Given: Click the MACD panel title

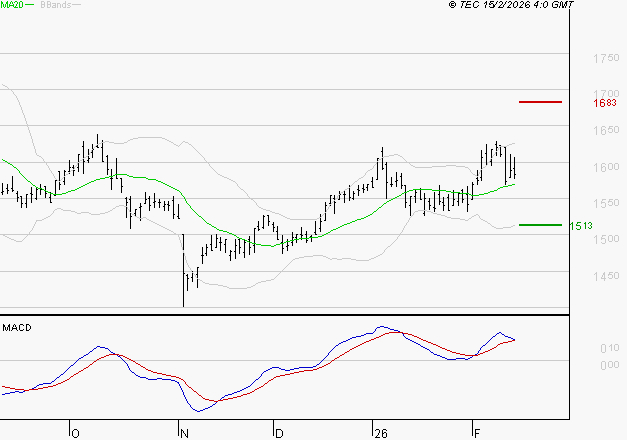Looking at the screenshot, I should 16,327.
